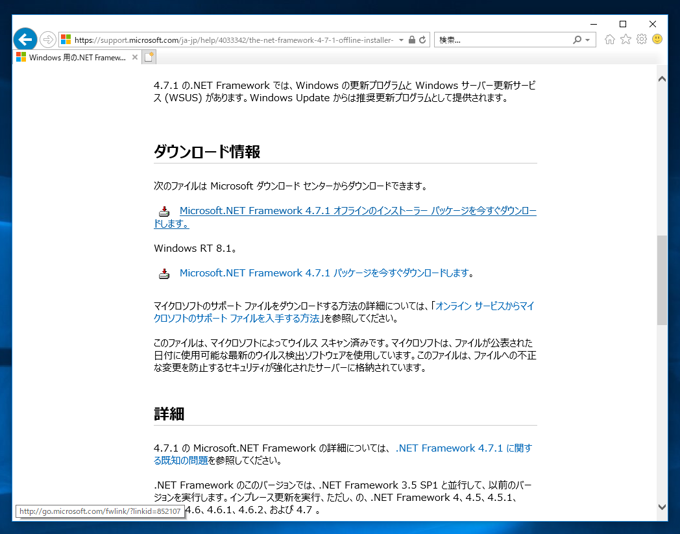Click the 'ダウンロード情報' heading
This screenshot has height=534, width=680.
click(x=207, y=152)
